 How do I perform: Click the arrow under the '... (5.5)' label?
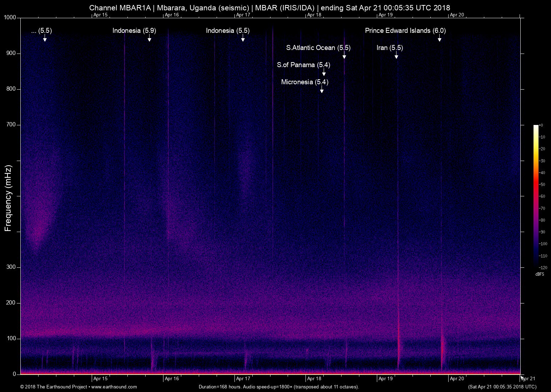pos(45,39)
